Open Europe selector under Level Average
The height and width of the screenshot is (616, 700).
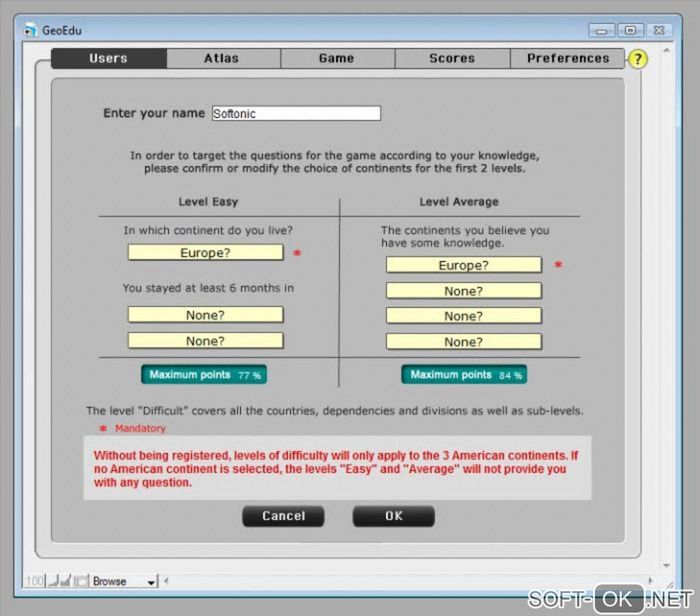[x=463, y=265]
